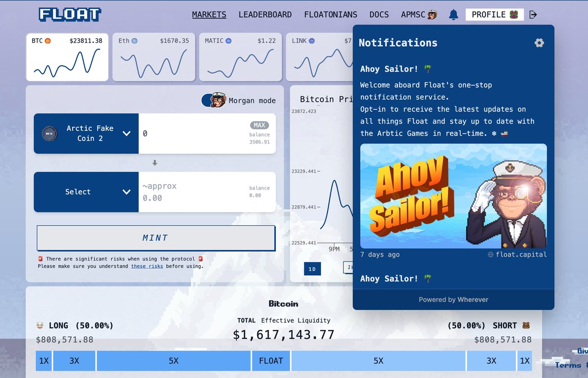Click the swap direction down arrow
The image size is (588, 378).
155,163
